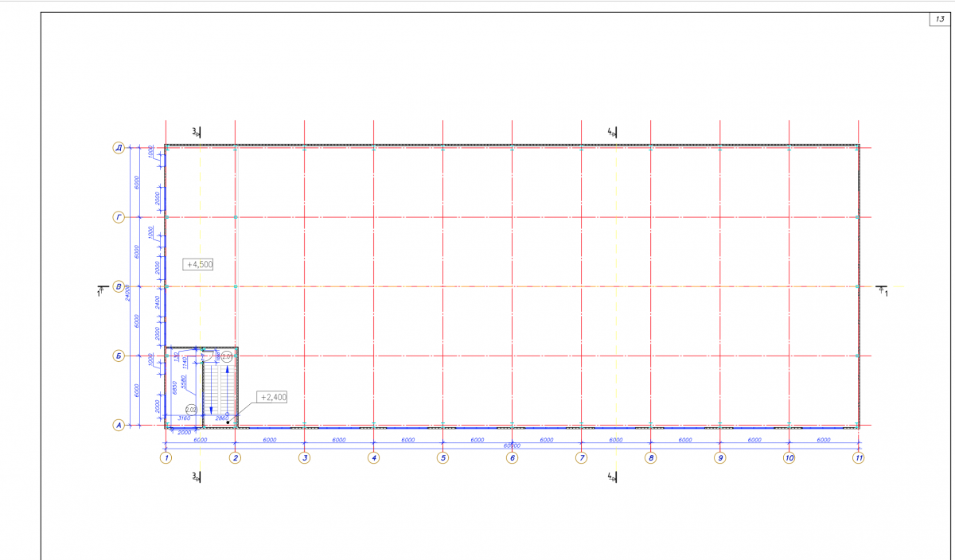Click grid axis bubble 1
Image resolution: width=955 pixels, height=560 pixels.
166,457
